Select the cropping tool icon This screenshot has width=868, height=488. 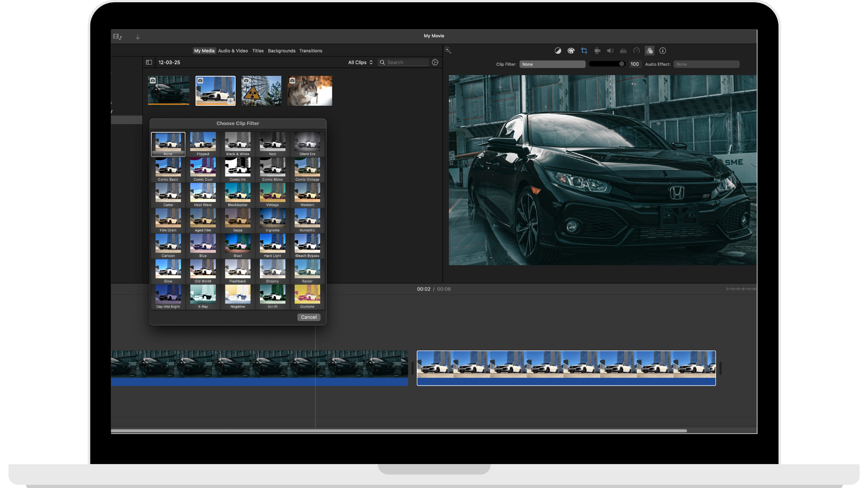(584, 51)
